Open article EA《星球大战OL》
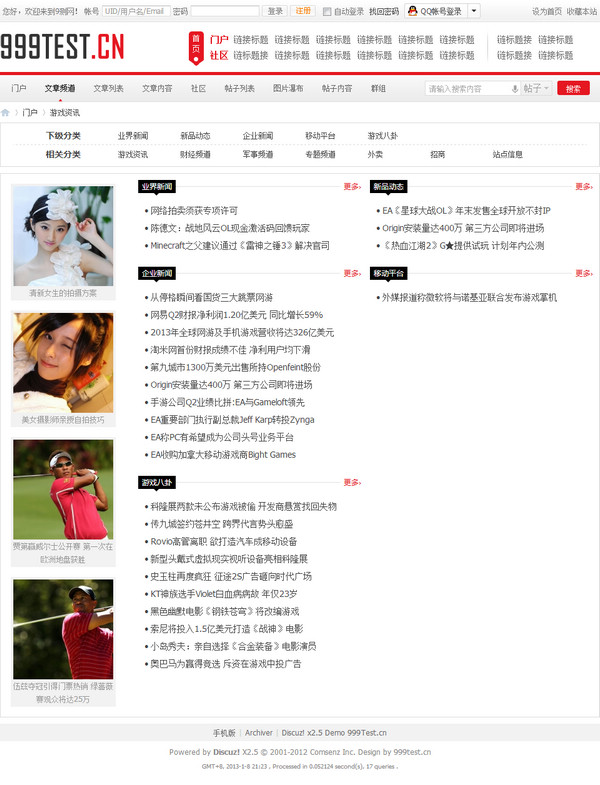Viewport: 600px width, 785px height. point(466,211)
